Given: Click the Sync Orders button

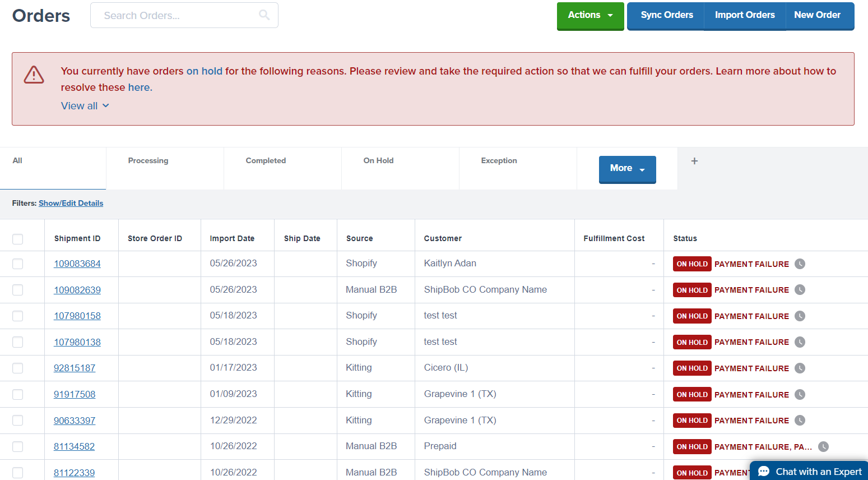Looking at the screenshot, I should pos(667,16).
